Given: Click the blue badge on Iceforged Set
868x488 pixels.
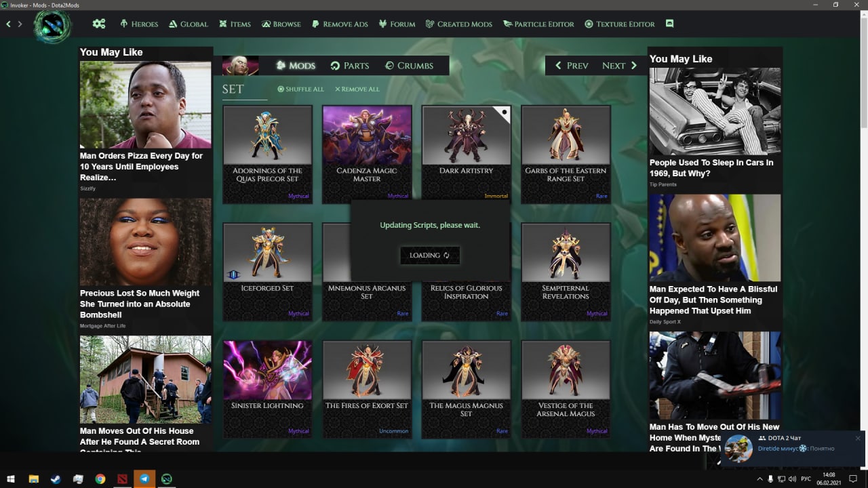Looking at the screenshot, I should coord(234,274).
